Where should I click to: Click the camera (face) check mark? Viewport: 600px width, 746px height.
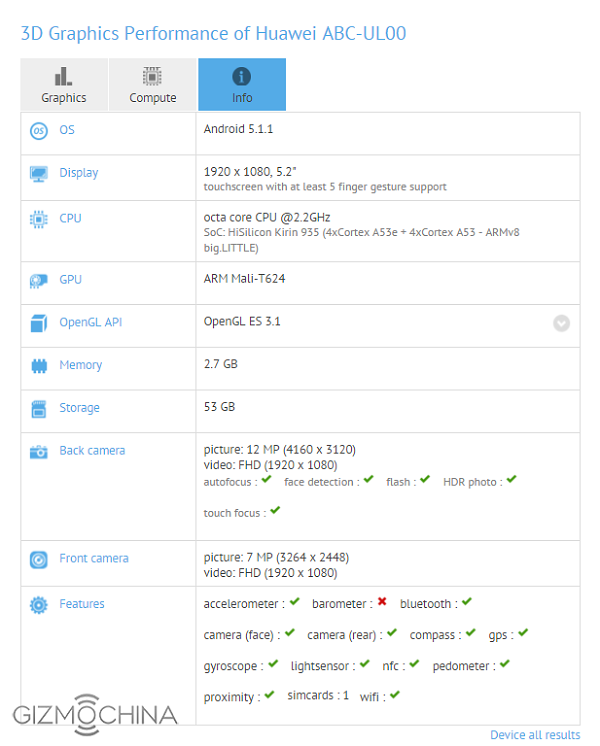coord(290,632)
